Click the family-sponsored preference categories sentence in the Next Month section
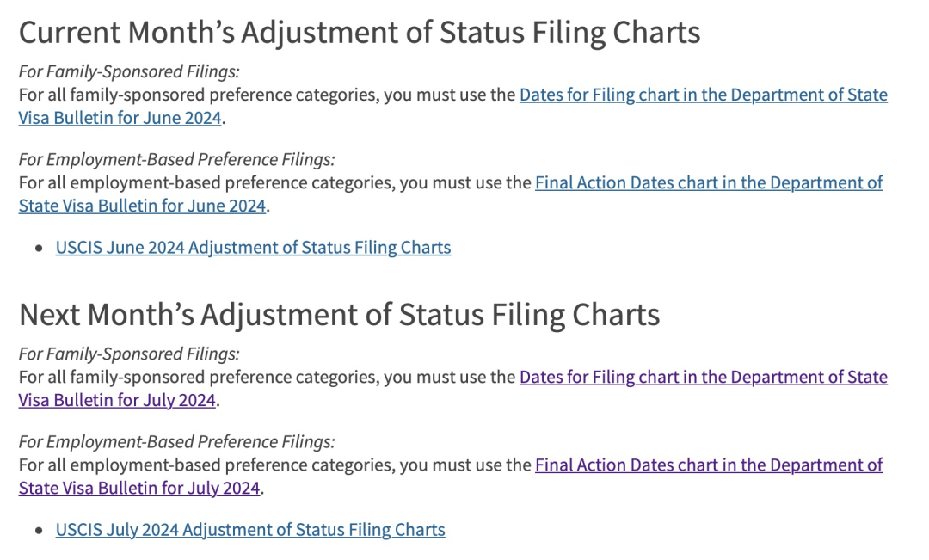929x560 pixels. pos(267,378)
